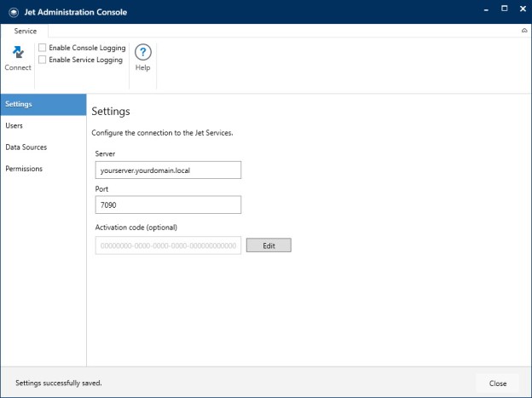
Task: Close the window with the title bar X
Action: click(x=523, y=9)
